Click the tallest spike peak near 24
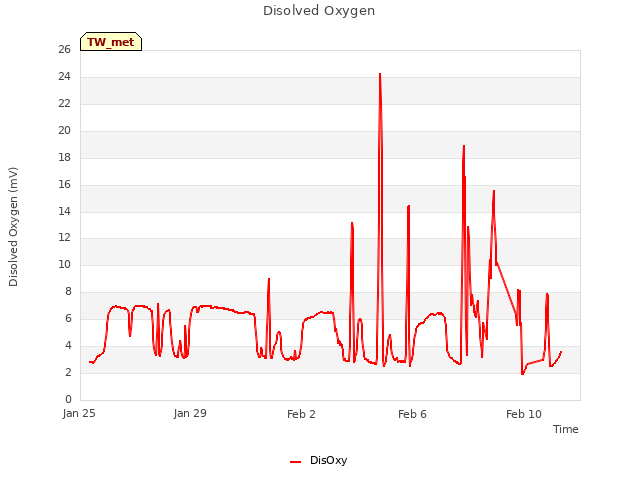 (380, 74)
